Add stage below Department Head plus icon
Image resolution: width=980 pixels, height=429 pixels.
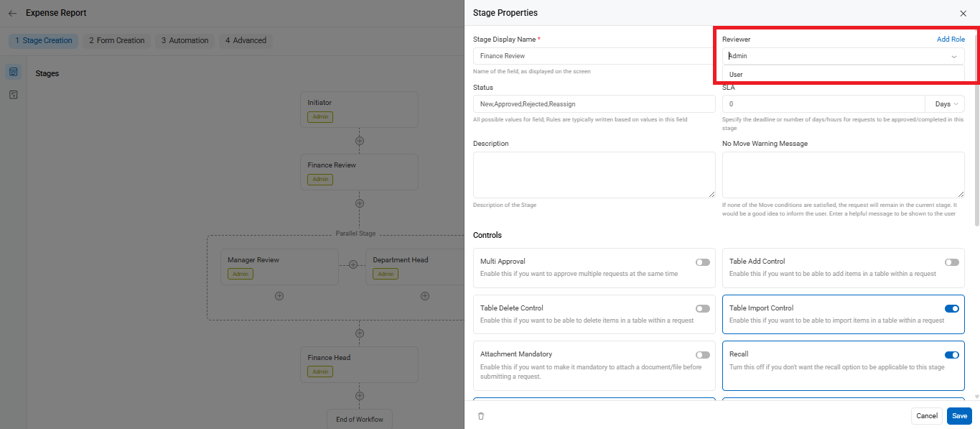point(425,296)
